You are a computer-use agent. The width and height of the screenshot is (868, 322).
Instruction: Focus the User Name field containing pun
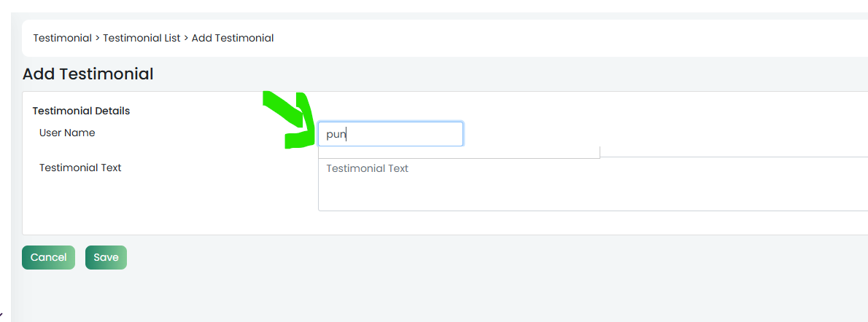(390, 134)
